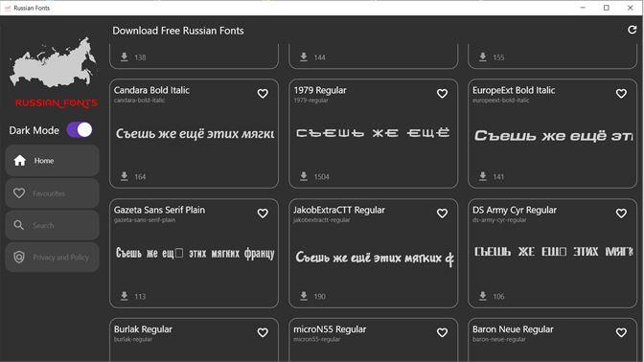Viewport: 644px width, 362px height.
Task: Favourite the Candara Bold Italic font
Action: (x=263, y=94)
